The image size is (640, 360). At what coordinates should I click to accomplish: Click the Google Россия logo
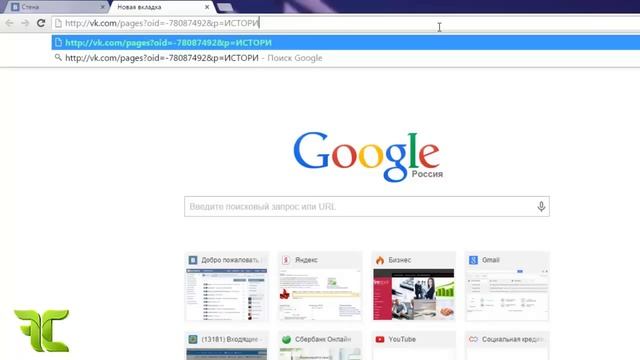tap(367, 157)
